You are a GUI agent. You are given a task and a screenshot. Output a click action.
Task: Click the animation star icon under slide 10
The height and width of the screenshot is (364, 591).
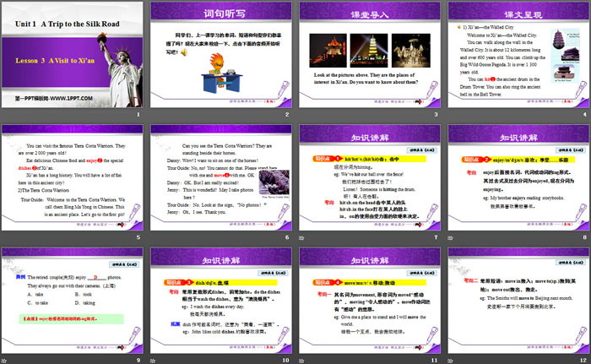click(x=153, y=361)
